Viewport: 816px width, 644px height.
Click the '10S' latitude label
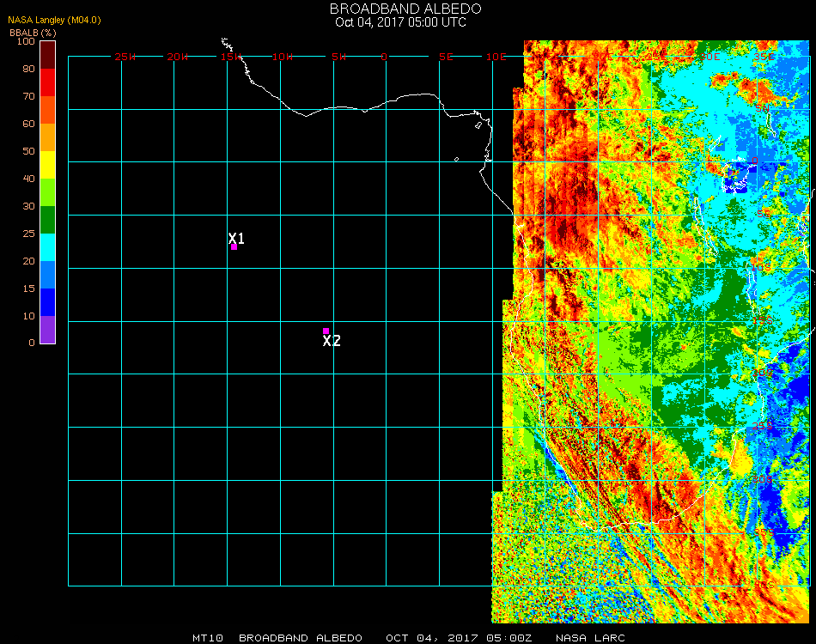point(761,267)
